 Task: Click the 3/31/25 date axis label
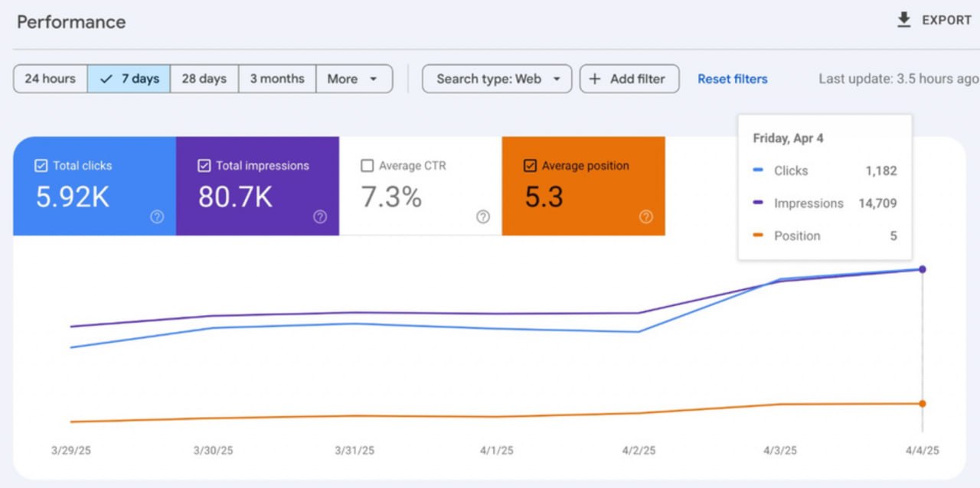[x=354, y=451]
